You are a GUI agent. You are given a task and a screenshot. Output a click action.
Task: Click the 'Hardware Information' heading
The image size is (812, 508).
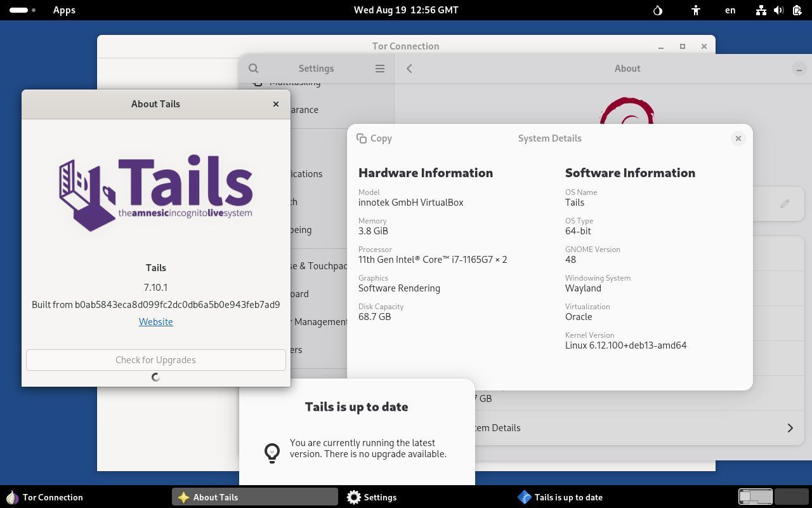(426, 173)
